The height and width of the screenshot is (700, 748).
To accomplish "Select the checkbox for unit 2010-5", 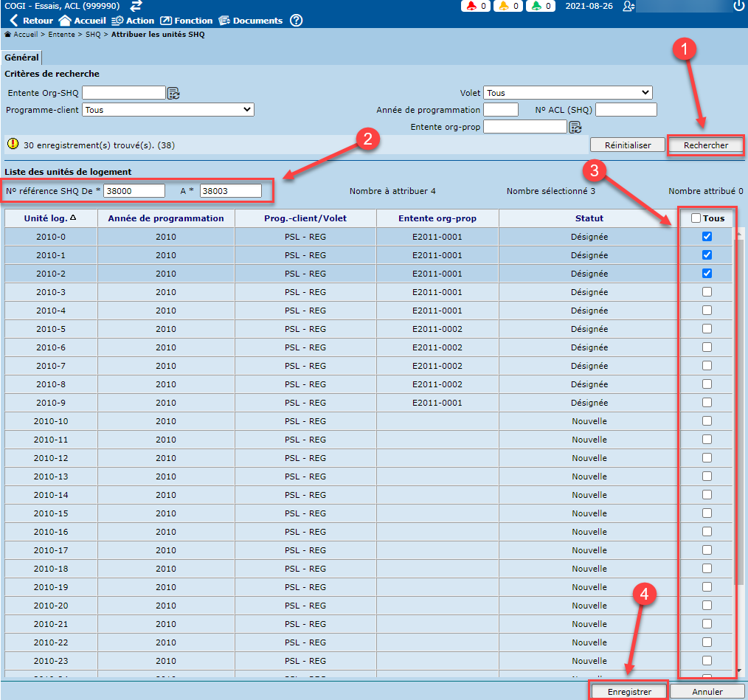I will pyautogui.click(x=707, y=329).
